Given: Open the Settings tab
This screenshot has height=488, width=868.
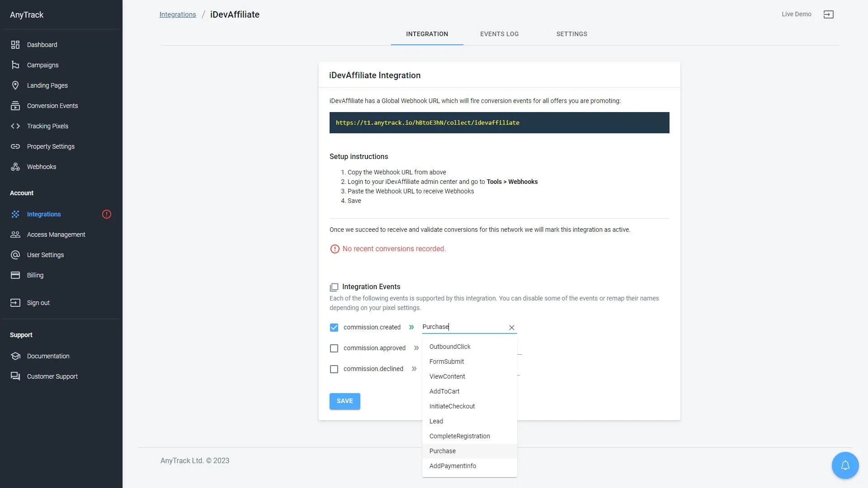Looking at the screenshot, I should (571, 34).
